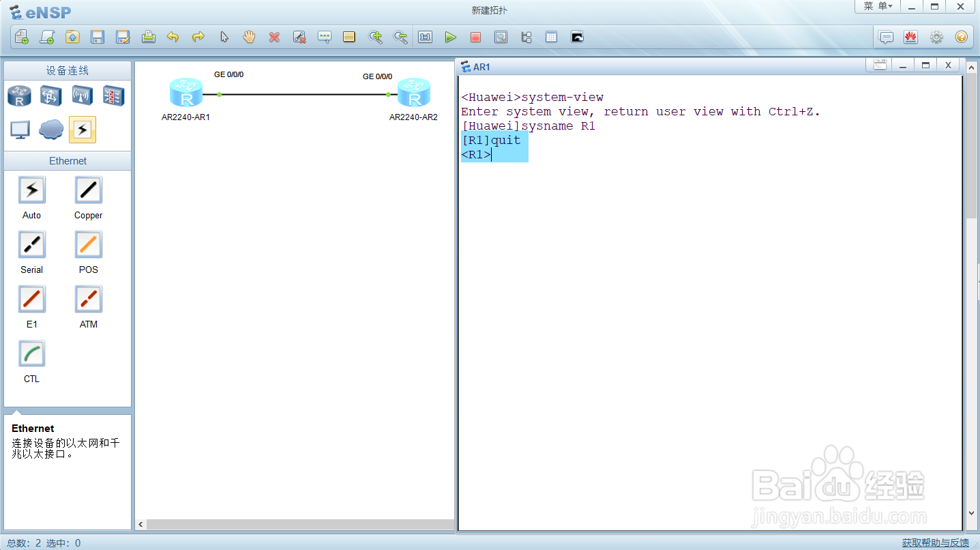Toggle the grid display icon
Screen dimensions: 980x550
[551, 37]
